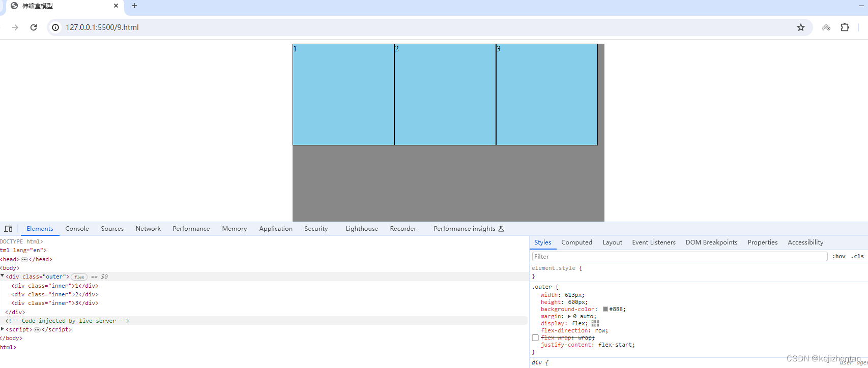Click the flask icon after Performance insights
This screenshot has width=868, height=368.
(501, 229)
